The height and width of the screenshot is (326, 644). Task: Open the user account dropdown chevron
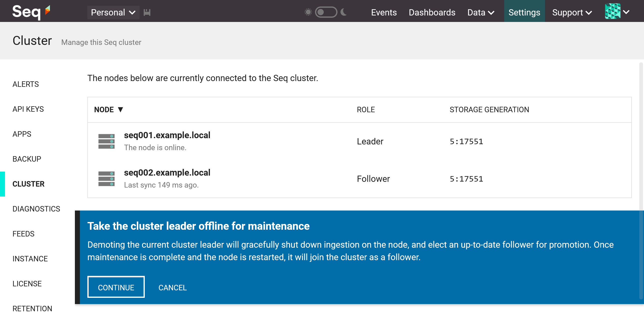point(626,12)
